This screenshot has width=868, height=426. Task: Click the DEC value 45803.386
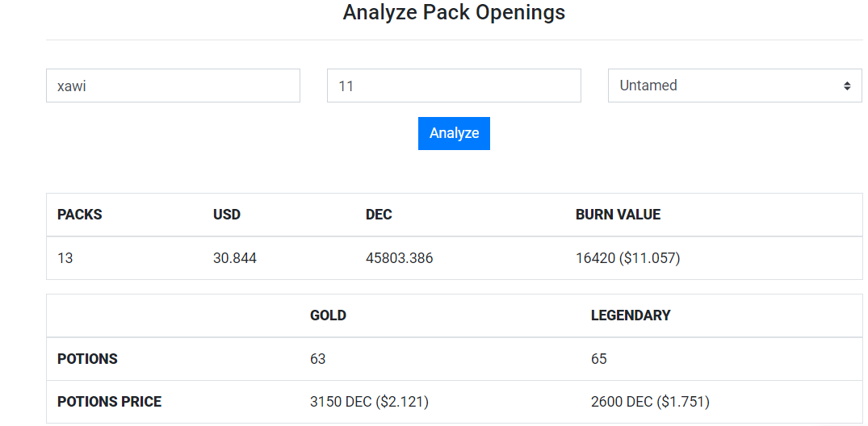[399, 258]
